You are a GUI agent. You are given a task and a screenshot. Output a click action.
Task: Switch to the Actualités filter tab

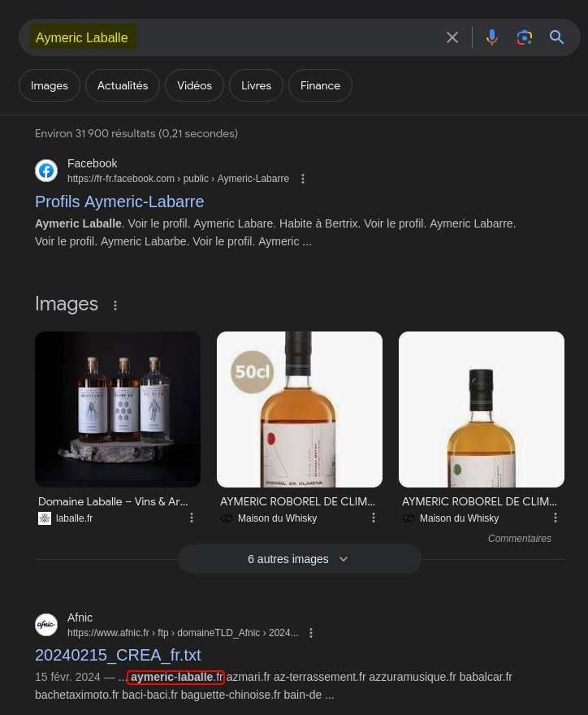click(123, 85)
